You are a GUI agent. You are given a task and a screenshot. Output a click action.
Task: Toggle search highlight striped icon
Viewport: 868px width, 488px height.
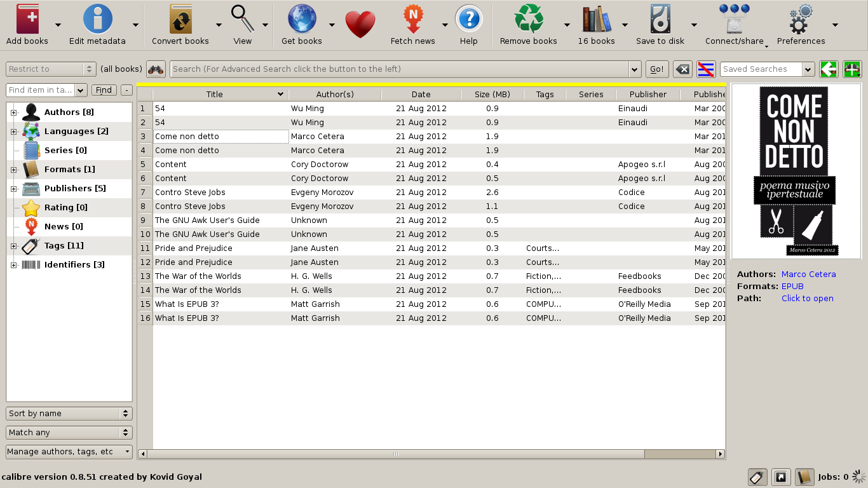706,69
